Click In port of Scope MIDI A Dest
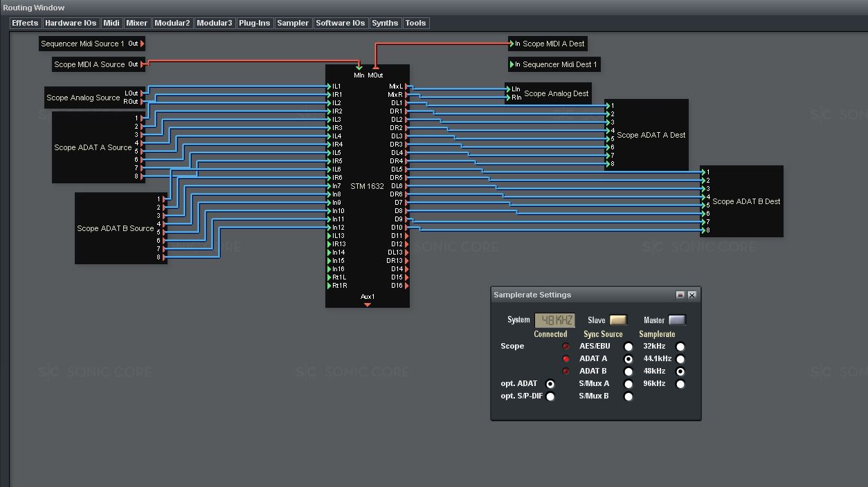This screenshot has height=487, width=868. tap(512, 44)
